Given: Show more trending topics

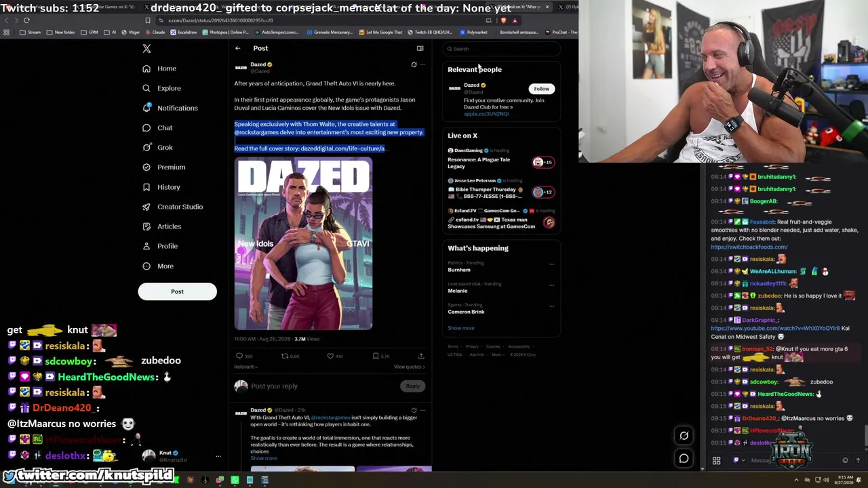Looking at the screenshot, I should pyautogui.click(x=461, y=328).
